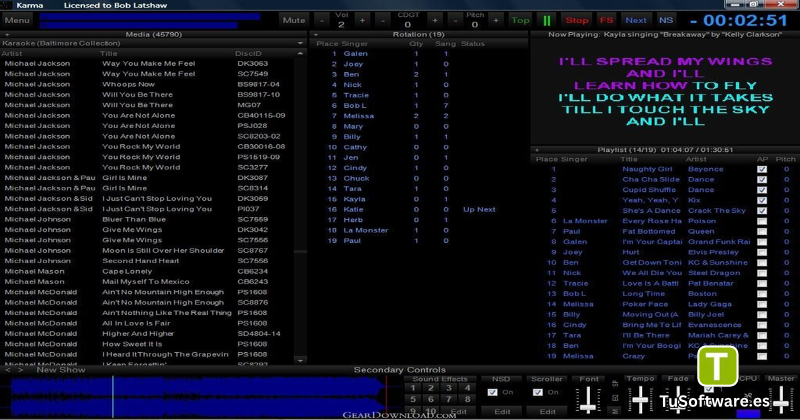Uncheck AP for Cupid Shuffle

(x=762, y=190)
